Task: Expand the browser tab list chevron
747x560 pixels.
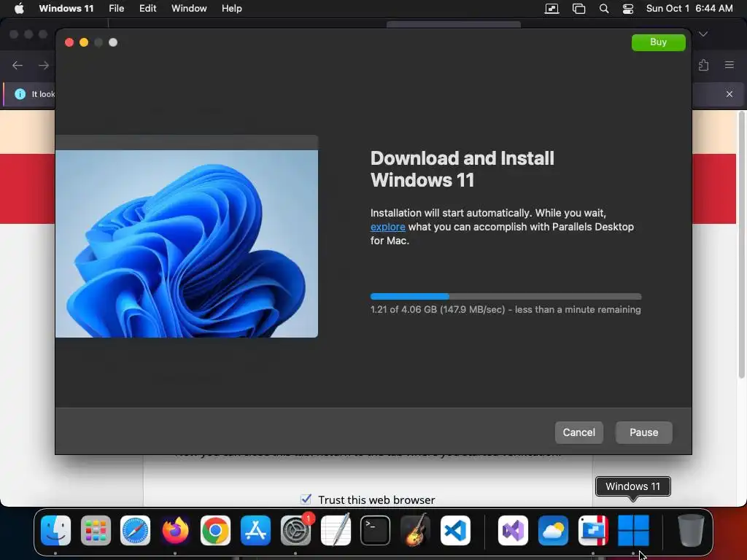Action: tap(703, 34)
